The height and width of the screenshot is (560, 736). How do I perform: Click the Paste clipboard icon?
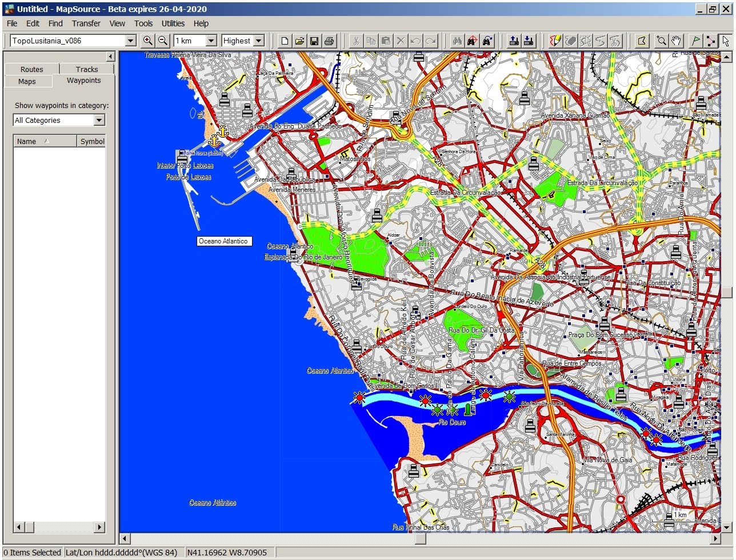tap(386, 41)
